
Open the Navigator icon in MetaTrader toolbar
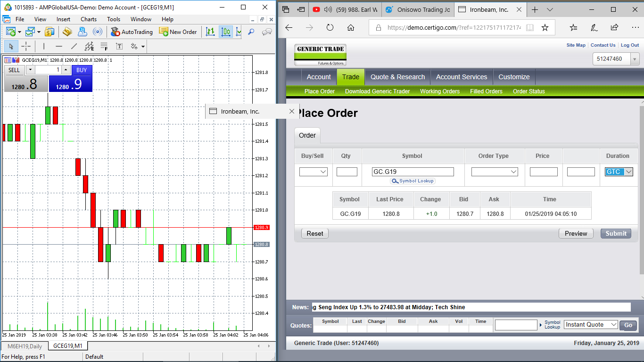pos(83,32)
